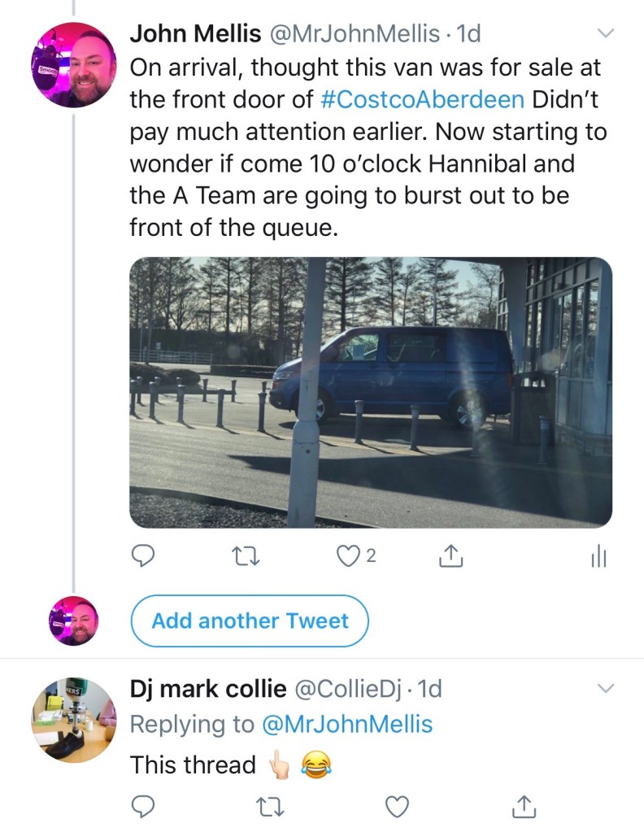Image resolution: width=644 pixels, height=832 pixels.
Task: Open John Mellis's large profile picture
Action: pos(72,65)
